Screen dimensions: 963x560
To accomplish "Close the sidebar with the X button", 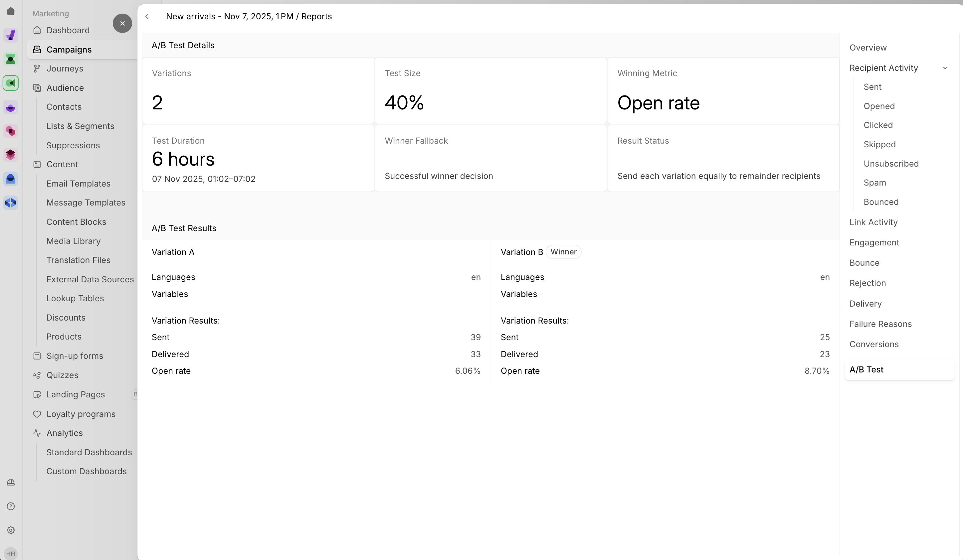I will (x=122, y=23).
